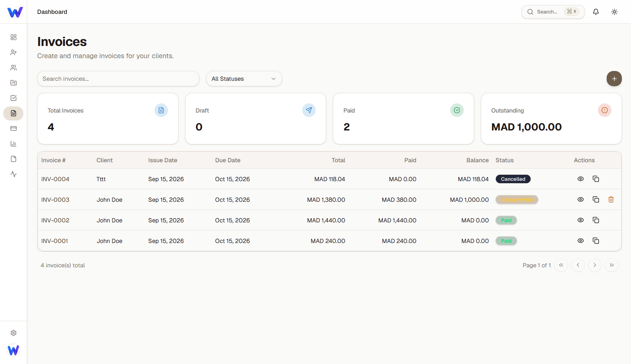
Task: Click the Issue Date column header
Action: tap(163, 160)
